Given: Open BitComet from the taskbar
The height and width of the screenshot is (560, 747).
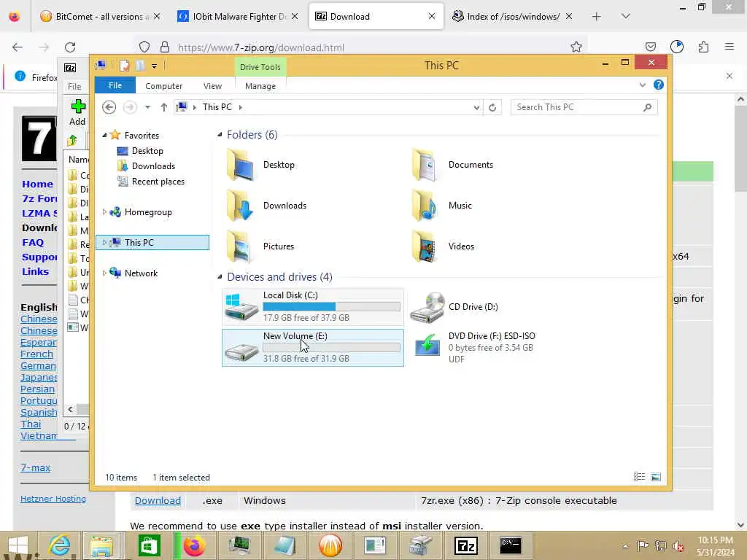Looking at the screenshot, I should tap(330, 545).
